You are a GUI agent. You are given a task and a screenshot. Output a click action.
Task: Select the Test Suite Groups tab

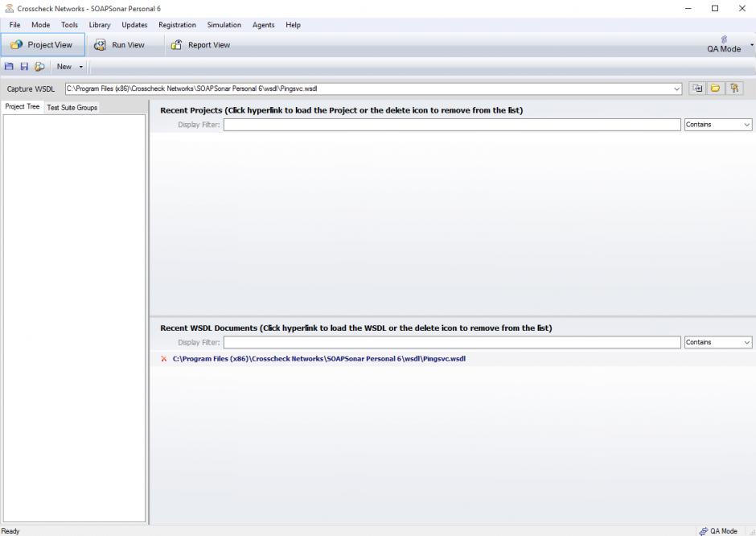(72, 108)
